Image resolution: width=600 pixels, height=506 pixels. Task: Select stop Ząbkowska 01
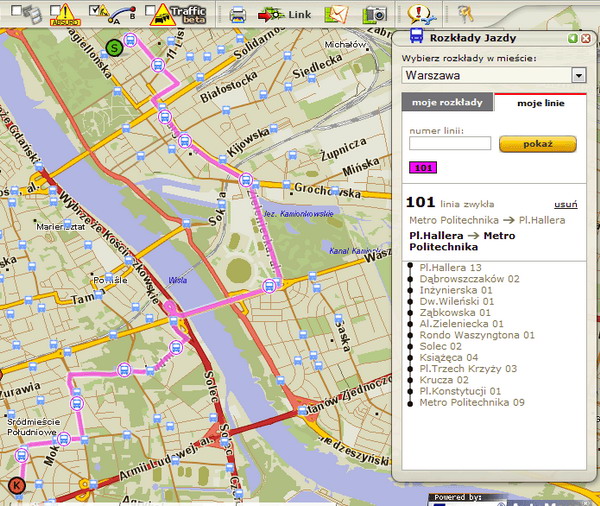[x=455, y=312]
